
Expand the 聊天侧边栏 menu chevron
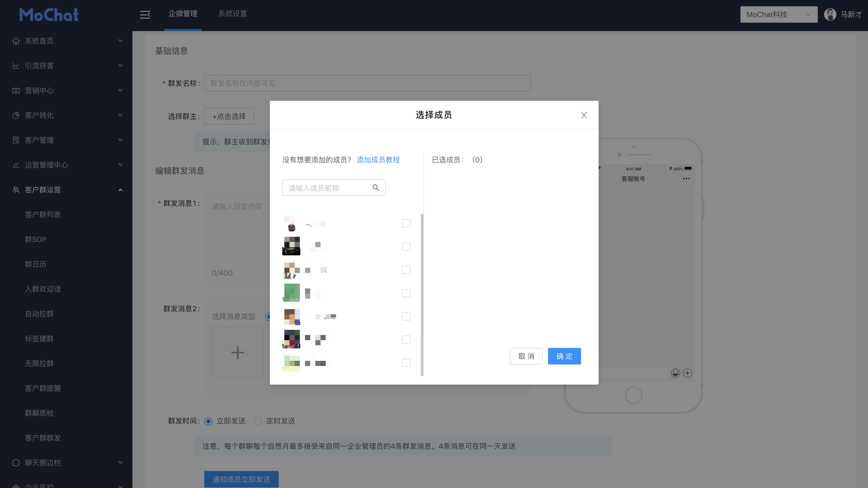point(120,463)
